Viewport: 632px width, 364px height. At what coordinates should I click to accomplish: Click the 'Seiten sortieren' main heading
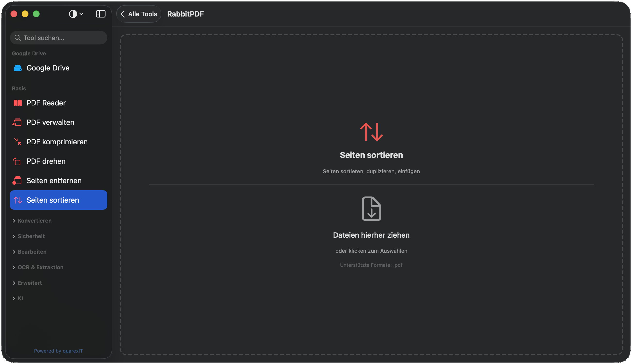(x=371, y=155)
